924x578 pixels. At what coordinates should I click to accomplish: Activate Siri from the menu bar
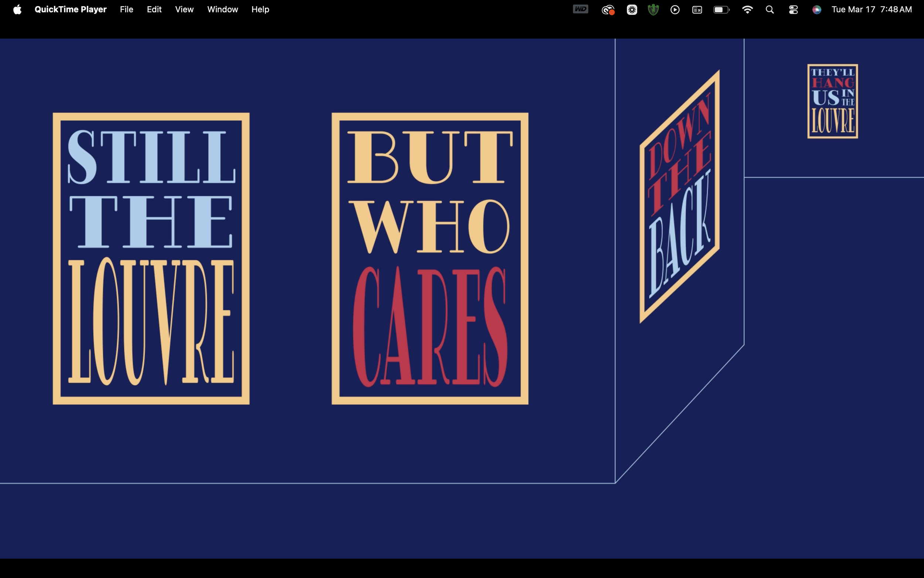click(x=817, y=10)
